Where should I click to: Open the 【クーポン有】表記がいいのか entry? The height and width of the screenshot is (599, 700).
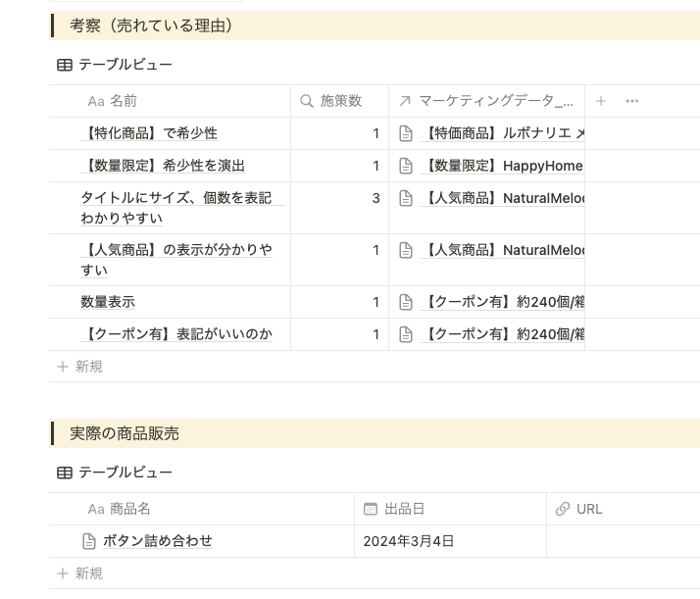(176, 334)
